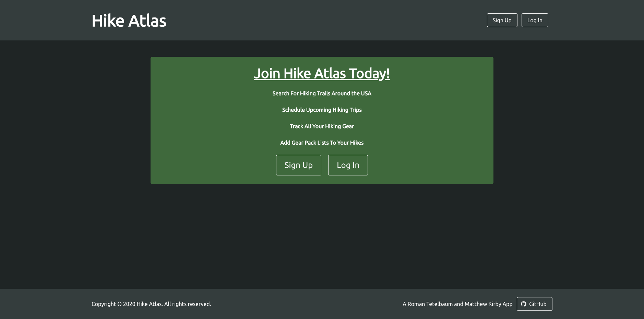The width and height of the screenshot is (644, 319).
Task: Click the copyright 2020 Hike Atlas text
Action: [151, 304]
